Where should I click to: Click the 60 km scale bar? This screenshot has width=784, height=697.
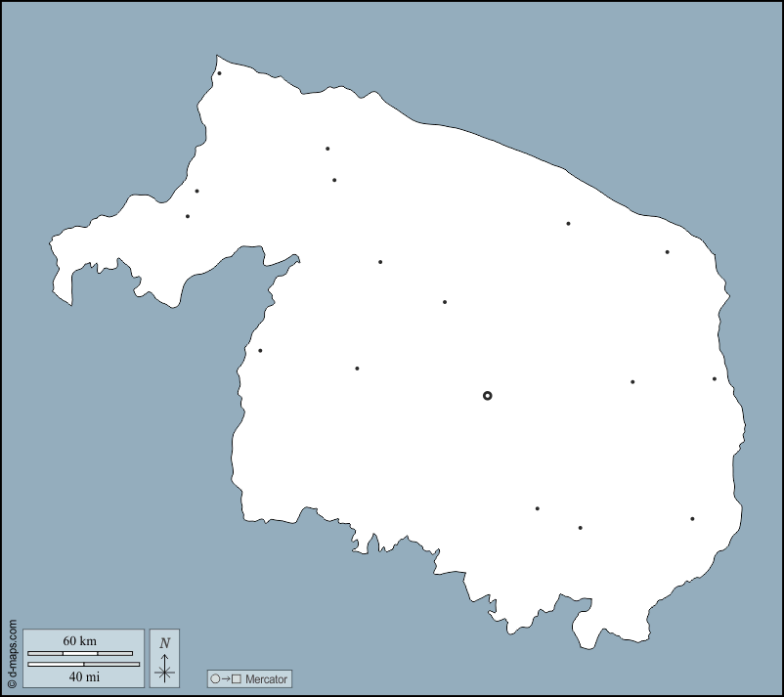point(80,653)
